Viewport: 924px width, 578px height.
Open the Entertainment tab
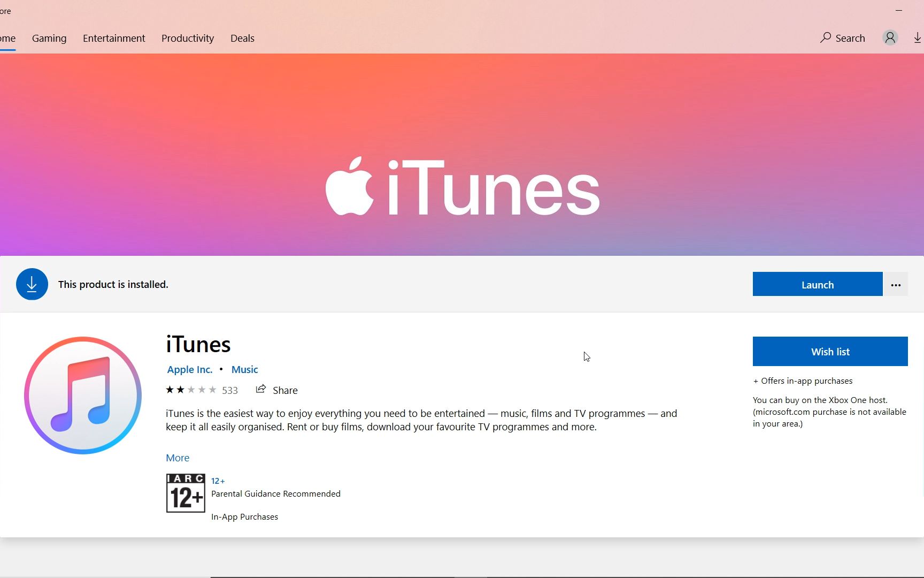114,38
